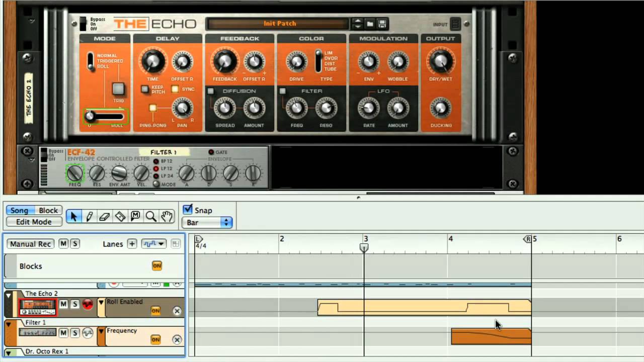This screenshot has width=644, height=362.
Task: Toggle the Snap checkbox
Action: click(188, 209)
